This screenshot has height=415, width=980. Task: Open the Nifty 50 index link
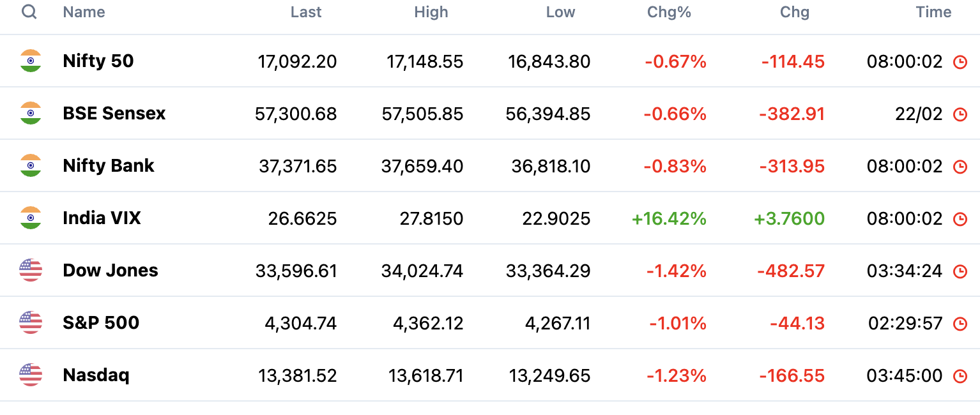98,61
